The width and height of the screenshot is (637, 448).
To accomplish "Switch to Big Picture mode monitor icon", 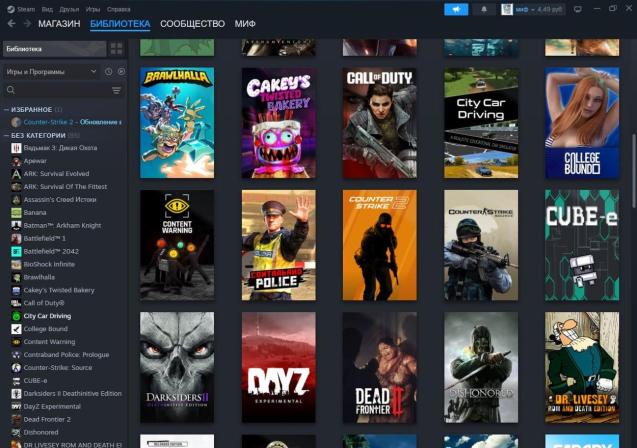I will click(577, 9).
